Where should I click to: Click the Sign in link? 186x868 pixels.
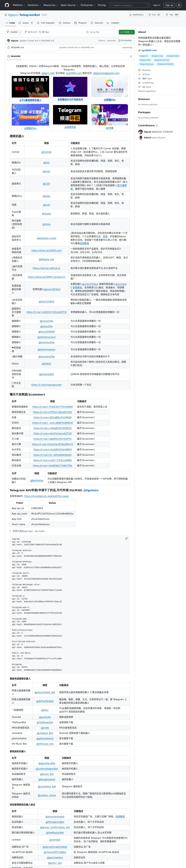pos(157,5)
